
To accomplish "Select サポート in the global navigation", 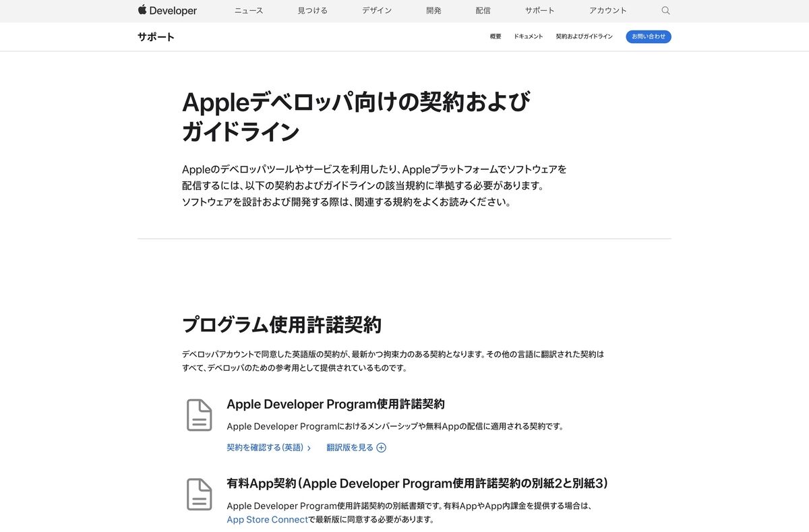I will (540, 11).
